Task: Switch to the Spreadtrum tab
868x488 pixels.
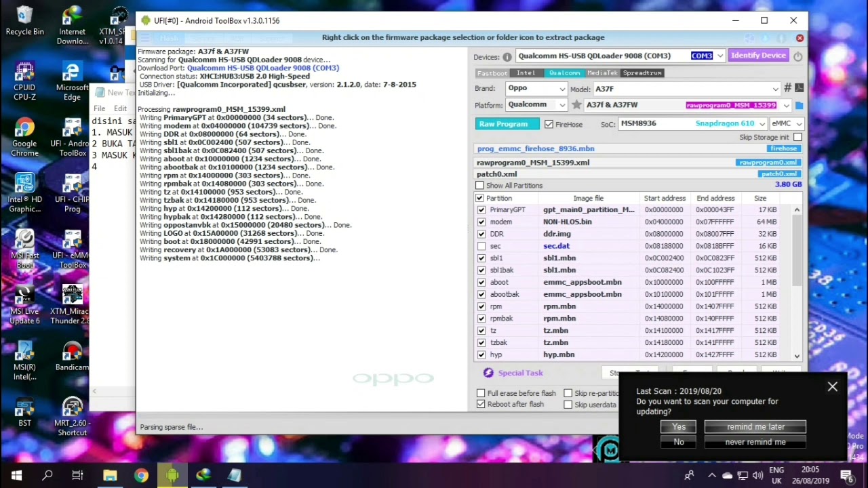Action: coord(642,73)
